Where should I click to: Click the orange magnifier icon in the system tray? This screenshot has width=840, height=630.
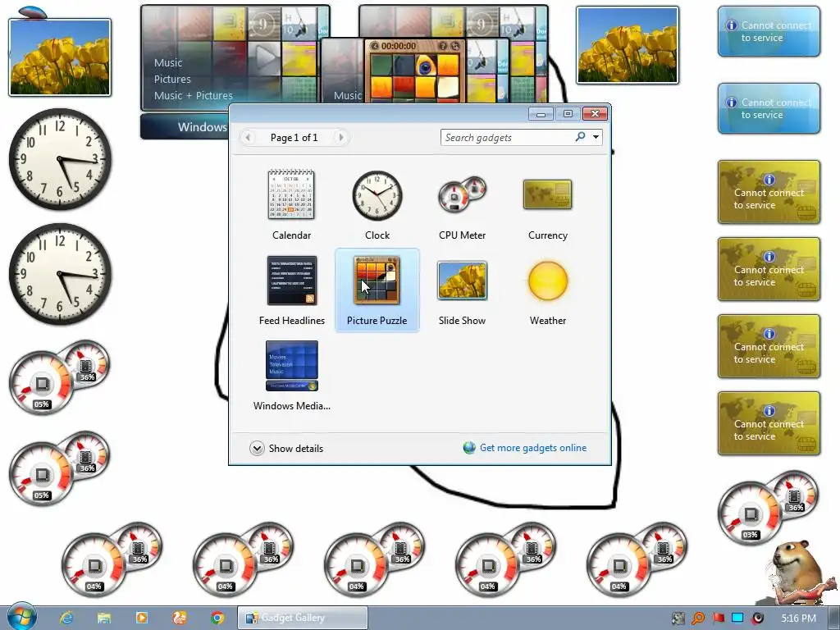(698, 619)
